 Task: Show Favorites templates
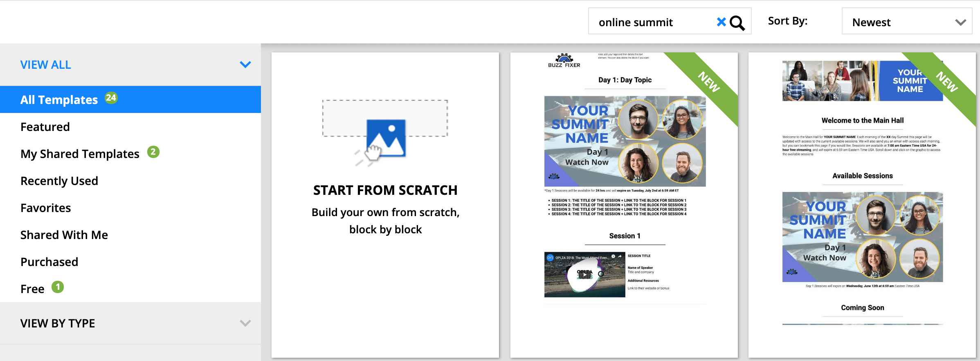click(46, 208)
